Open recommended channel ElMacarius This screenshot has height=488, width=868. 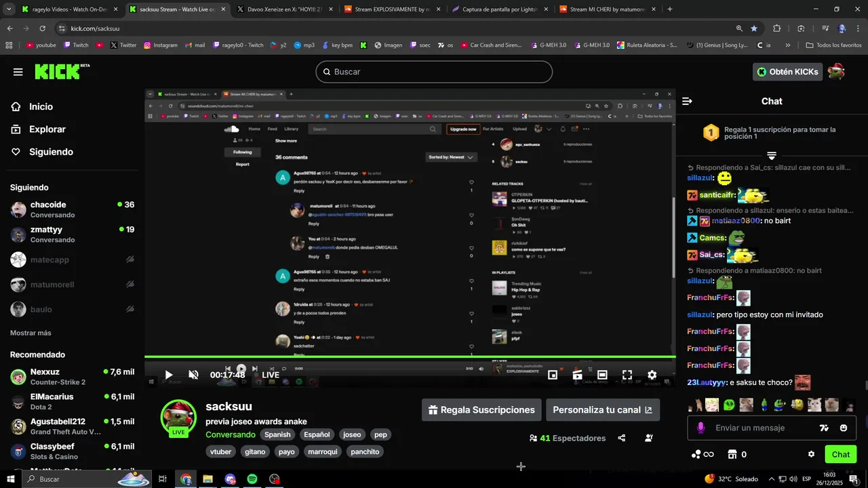[72, 401]
